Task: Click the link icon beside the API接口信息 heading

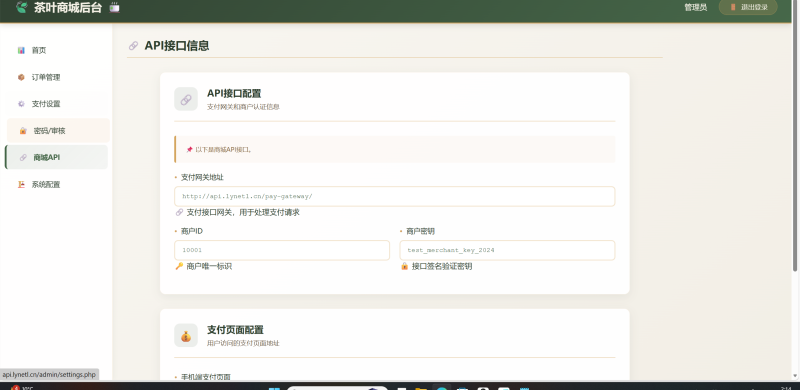Action: pyautogui.click(x=133, y=45)
